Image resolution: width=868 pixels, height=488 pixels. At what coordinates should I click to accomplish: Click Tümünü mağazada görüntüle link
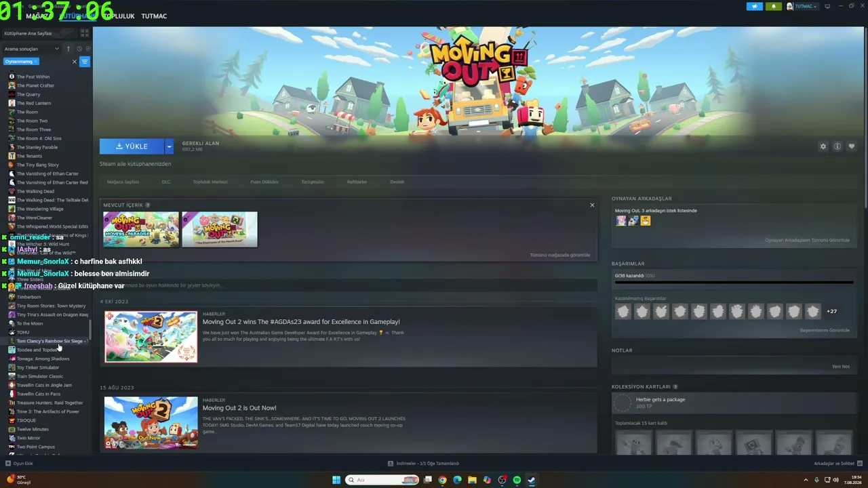pyautogui.click(x=560, y=255)
